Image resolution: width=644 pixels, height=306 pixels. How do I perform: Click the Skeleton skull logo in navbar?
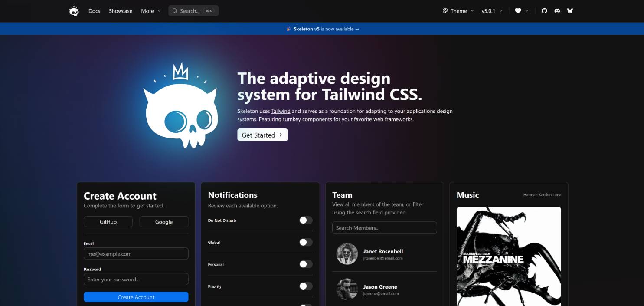coord(74,11)
